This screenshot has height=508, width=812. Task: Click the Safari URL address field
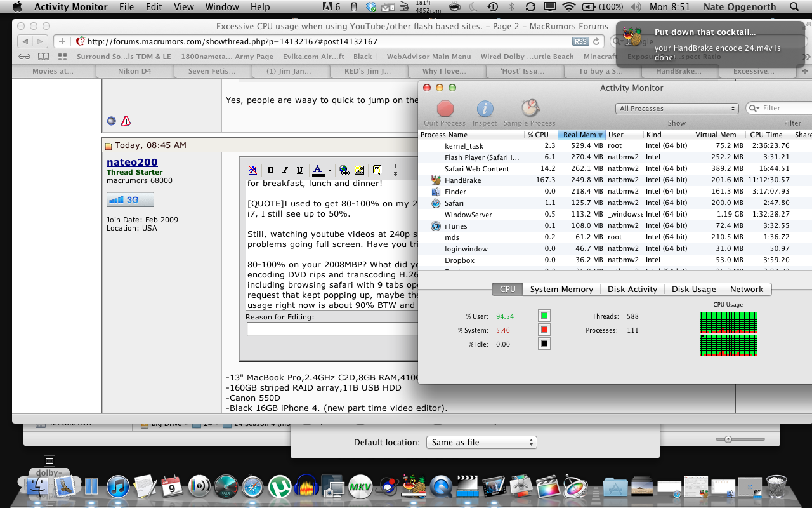[323, 41]
